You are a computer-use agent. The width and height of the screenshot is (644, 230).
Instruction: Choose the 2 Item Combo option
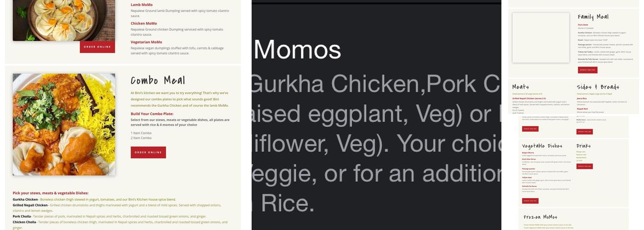[141, 138]
